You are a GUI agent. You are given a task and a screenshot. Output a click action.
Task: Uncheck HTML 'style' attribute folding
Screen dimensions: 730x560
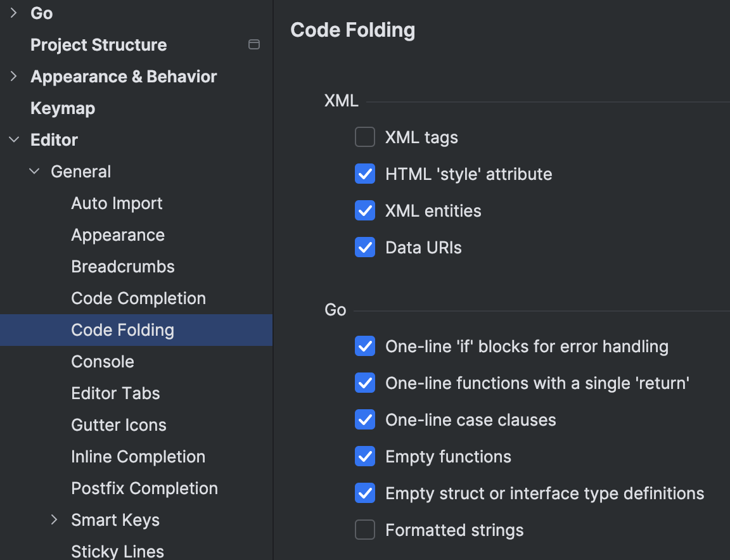pyautogui.click(x=365, y=174)
